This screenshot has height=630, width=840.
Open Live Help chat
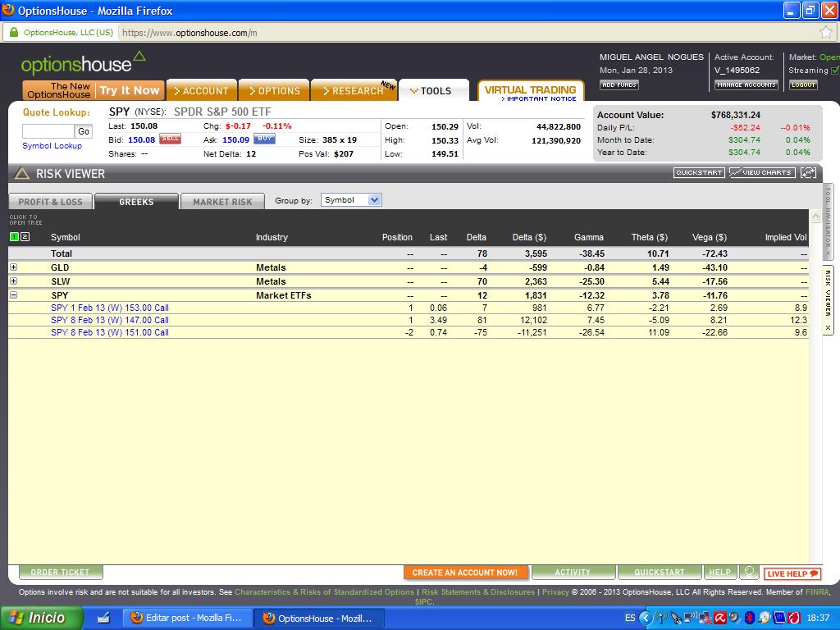pos(792,573)
